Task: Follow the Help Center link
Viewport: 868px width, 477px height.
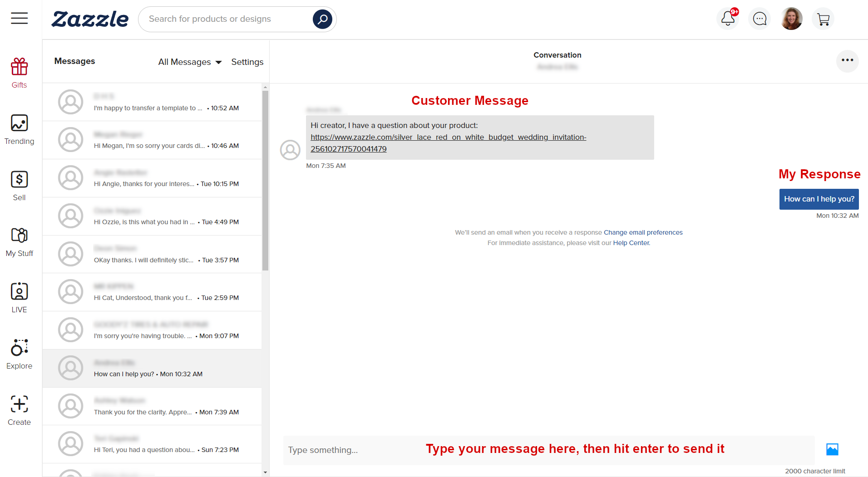Action: [x=631, y=243]
